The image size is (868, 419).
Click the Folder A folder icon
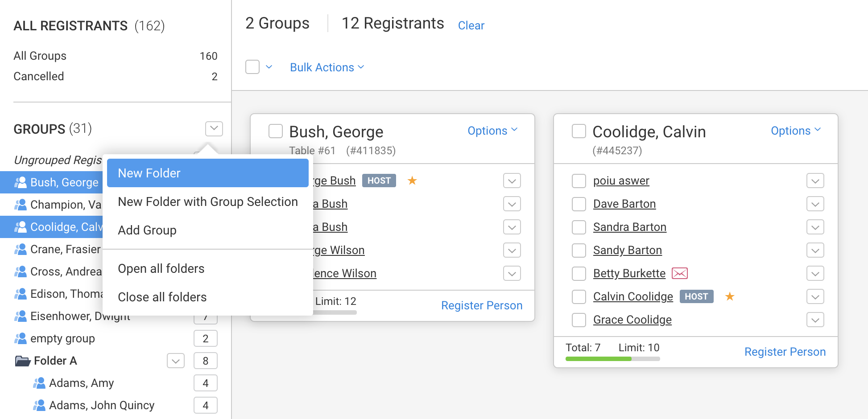click(22, 361)
